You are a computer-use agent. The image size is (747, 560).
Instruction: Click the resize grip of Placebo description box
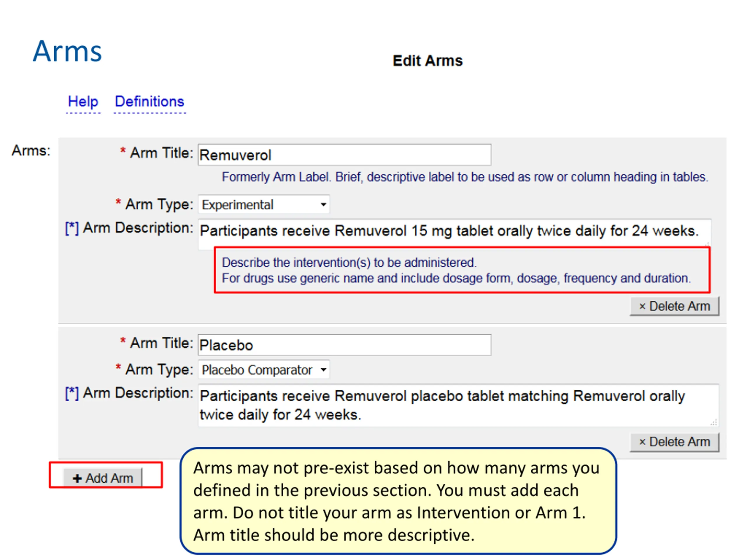(713, 422)
